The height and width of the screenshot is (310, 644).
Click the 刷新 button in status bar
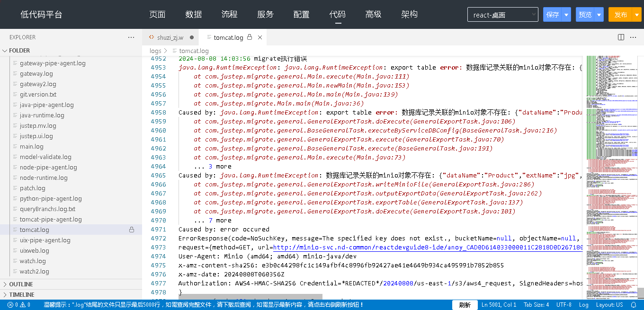point(465,305)
